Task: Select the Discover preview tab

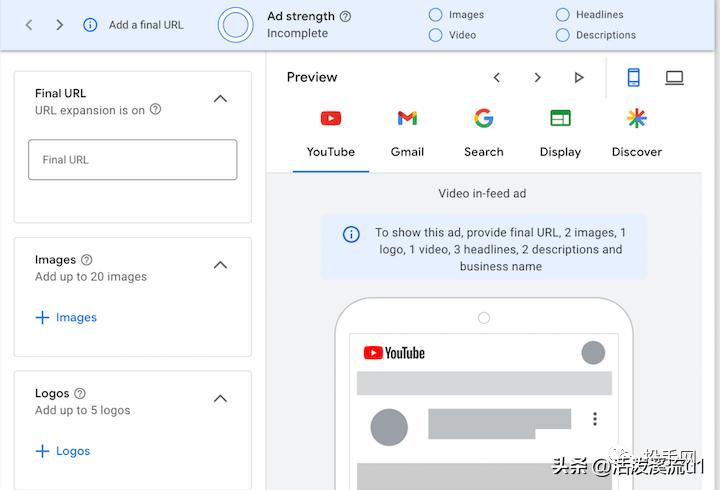Action: [x=637, y=133]
